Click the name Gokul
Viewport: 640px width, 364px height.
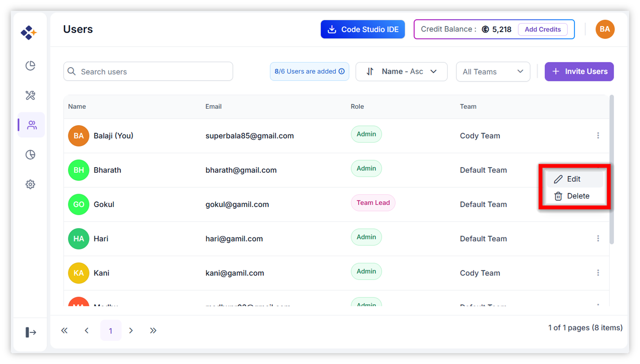pos(104,204)
